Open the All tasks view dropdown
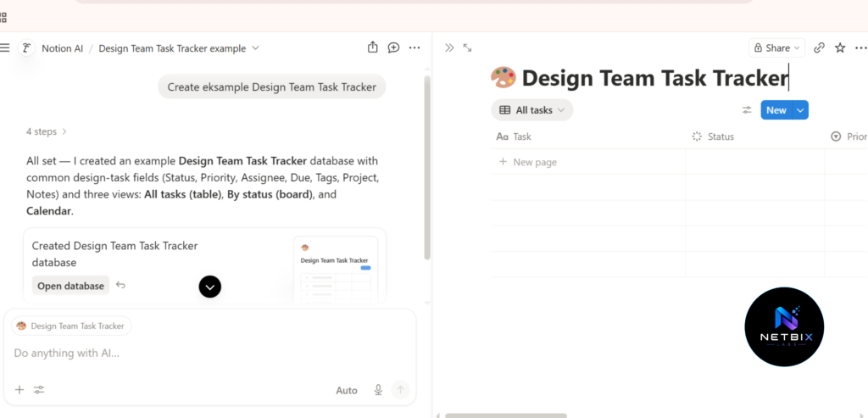The width and height of the screenshot is (868, 418). (x=532, y=110)
